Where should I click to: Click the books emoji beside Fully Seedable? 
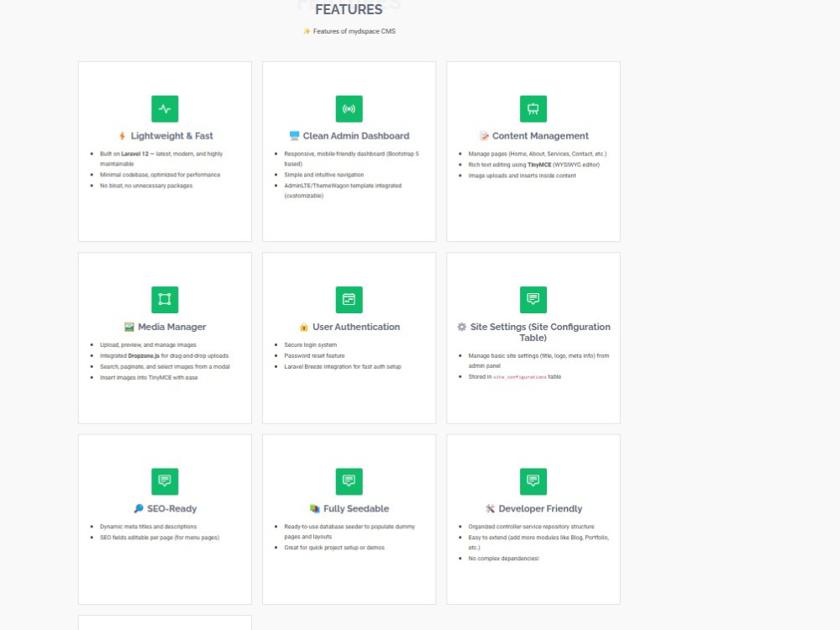pyautogui.click(x=314, y=508)
